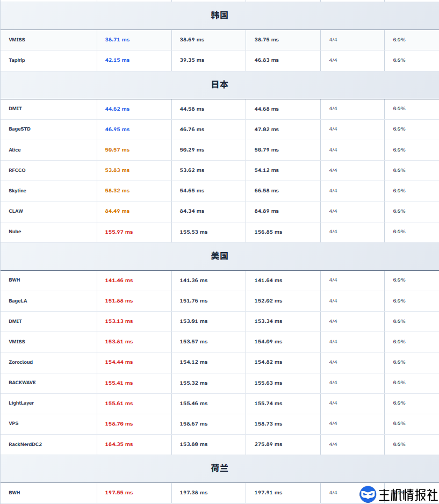This screenshot has width=439, height=504.
Task: Select the Alice row label
Action: (15, 150)
